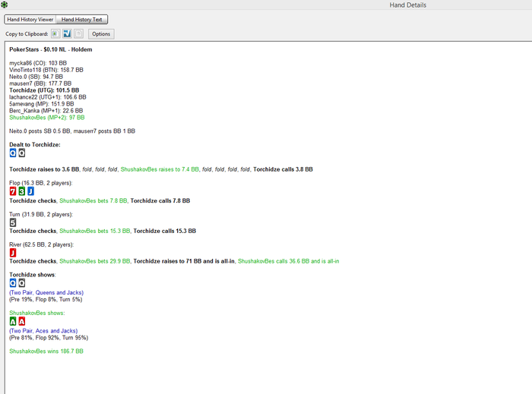Select player line '5amevang (MP): 151.9 BB'

click(x=41, y=104)
